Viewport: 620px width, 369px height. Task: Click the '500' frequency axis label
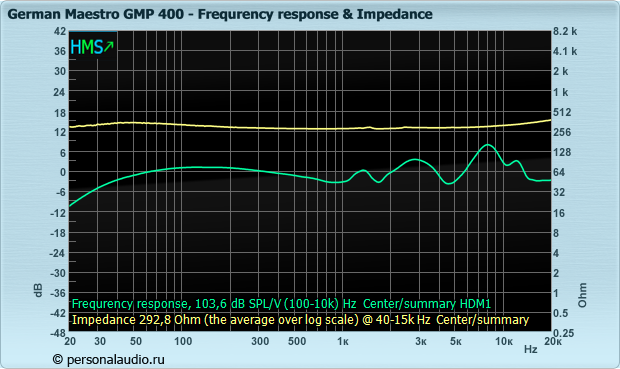pyautogui.click(x=297, y=341)
